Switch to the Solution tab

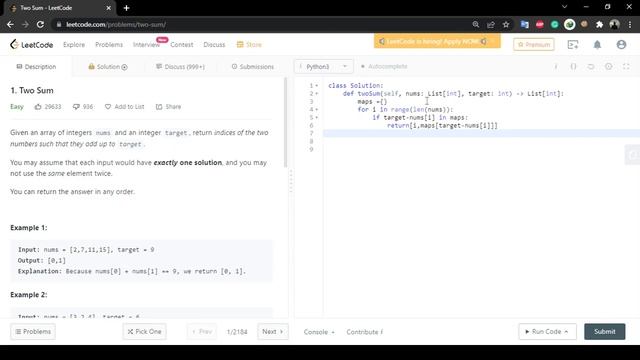tap(108, 67)
